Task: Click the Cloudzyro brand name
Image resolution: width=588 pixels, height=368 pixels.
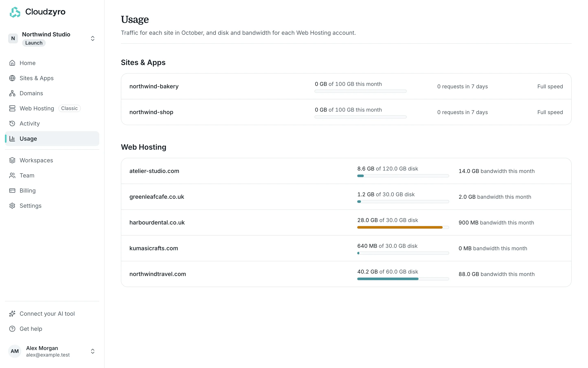Action: click(x=45, y=12)
